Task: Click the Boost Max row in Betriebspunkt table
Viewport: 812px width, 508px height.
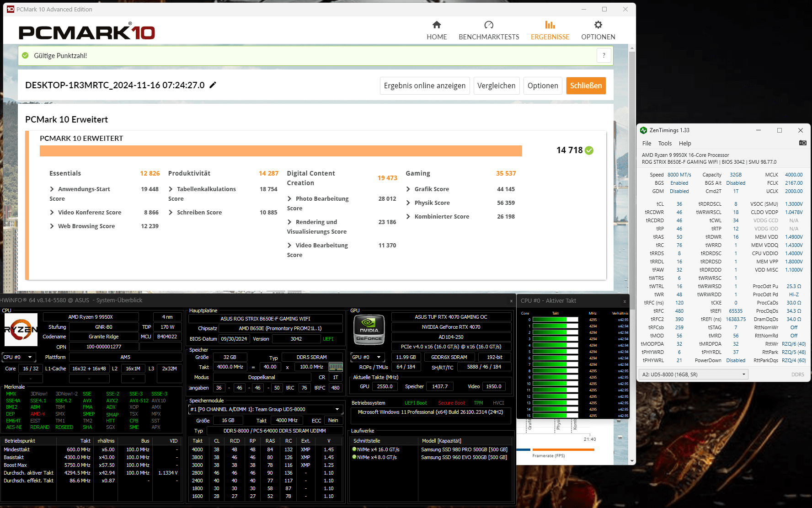Action: click(x=91, y=465)
